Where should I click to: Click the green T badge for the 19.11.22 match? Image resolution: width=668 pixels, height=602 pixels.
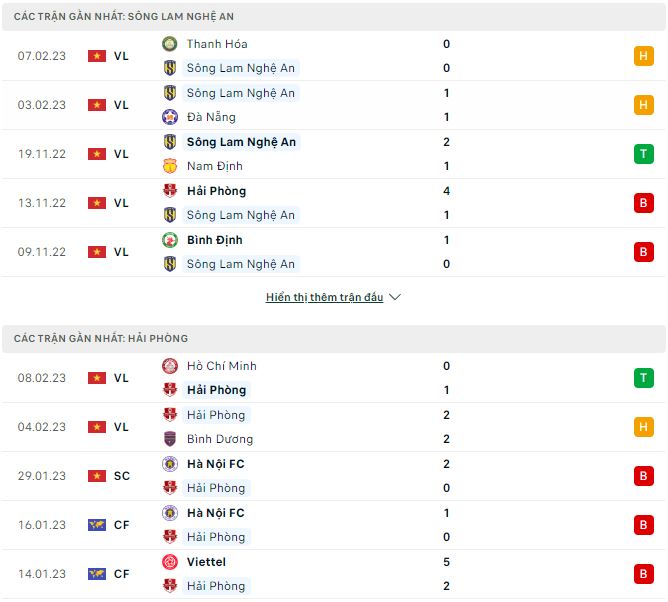click(x=643, y=154)
